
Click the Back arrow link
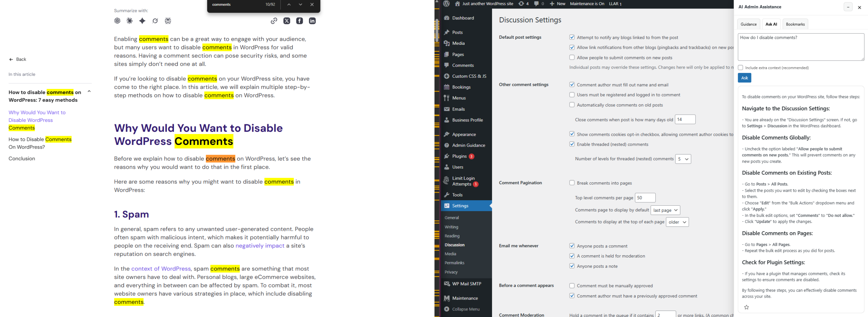click(x=18, y=59)
